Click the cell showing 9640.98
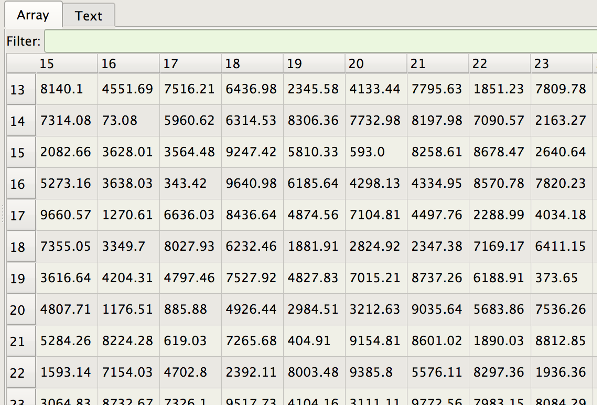The image size is (597, 405). coord(252,183)
